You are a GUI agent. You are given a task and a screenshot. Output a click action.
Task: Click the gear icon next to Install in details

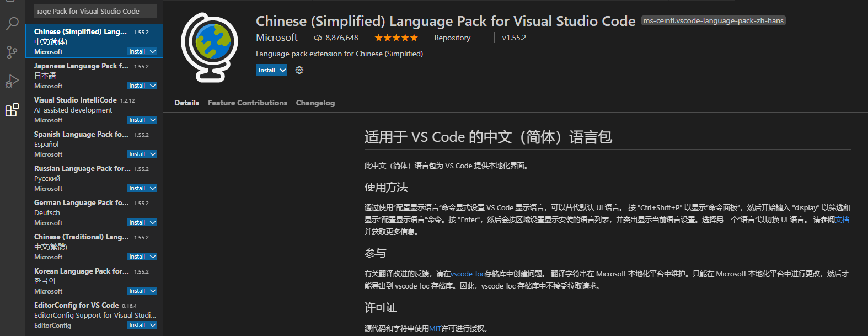click(299, 70)
